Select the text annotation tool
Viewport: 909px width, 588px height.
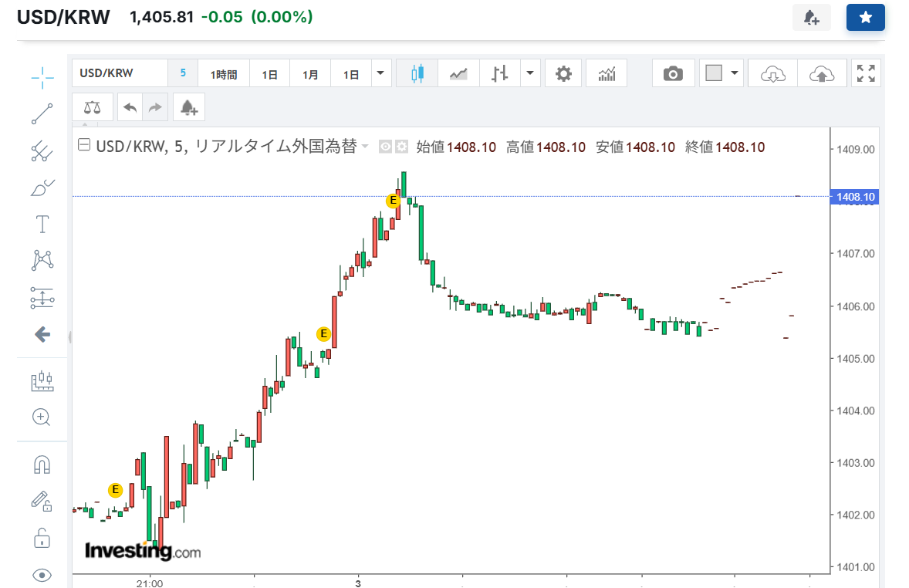tap(42, 225)
